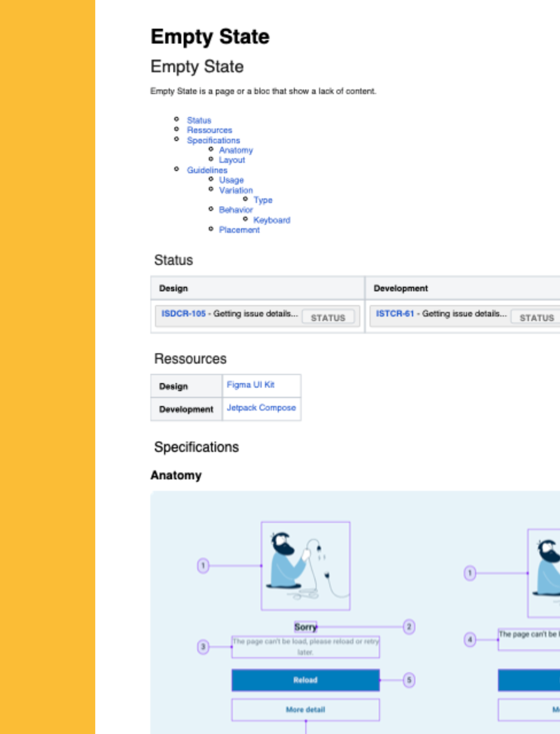Jump to Keyboard section link
This screenshot has width=560, height=734.
[272, 220]
